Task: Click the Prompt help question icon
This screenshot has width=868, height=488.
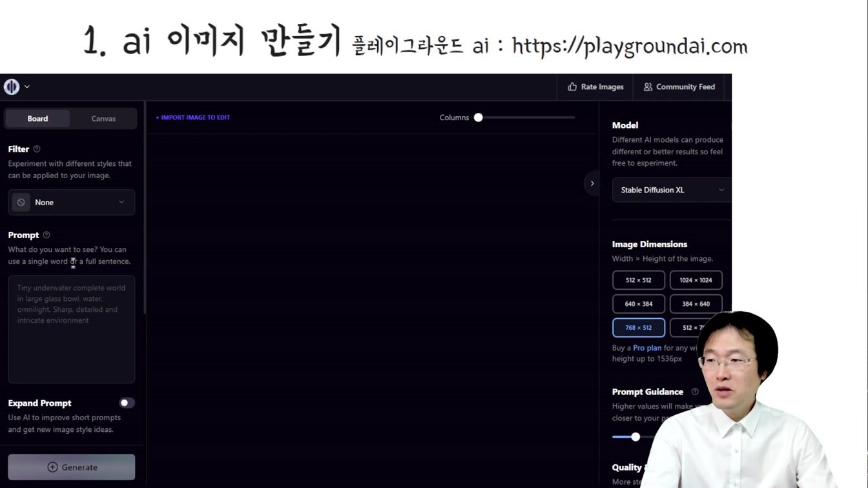Action: pos(46,235)
